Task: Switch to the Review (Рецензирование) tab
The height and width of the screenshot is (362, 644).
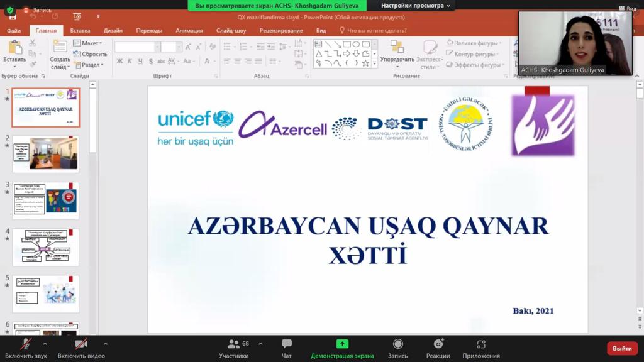Action: coord(281,31)
